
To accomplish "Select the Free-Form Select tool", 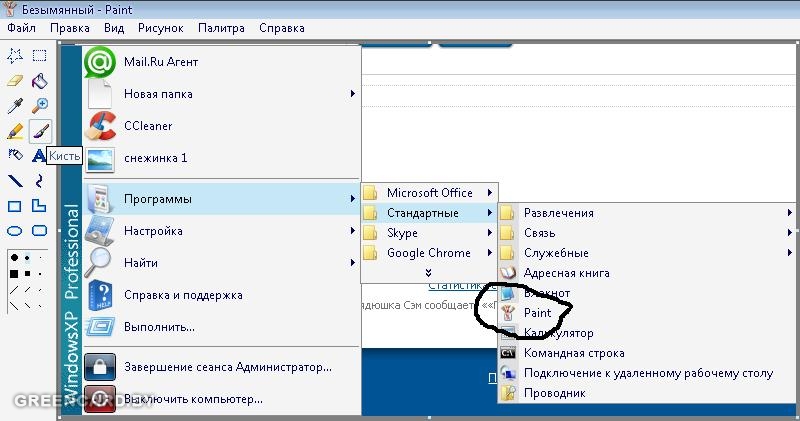I will pyautogui.click(x=15, y=55).
